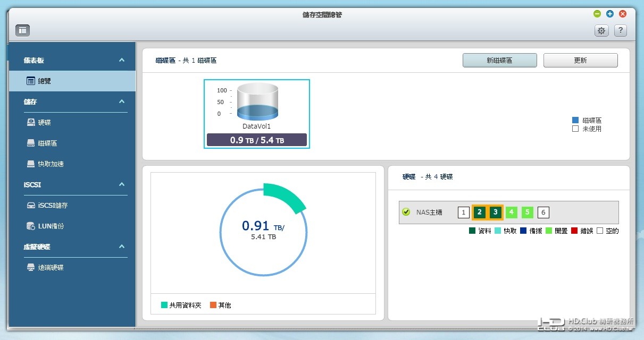Click the NAS主機 label
Viewport: 644px width, 340px height.
pyautogui.click(x=429, y=212)
